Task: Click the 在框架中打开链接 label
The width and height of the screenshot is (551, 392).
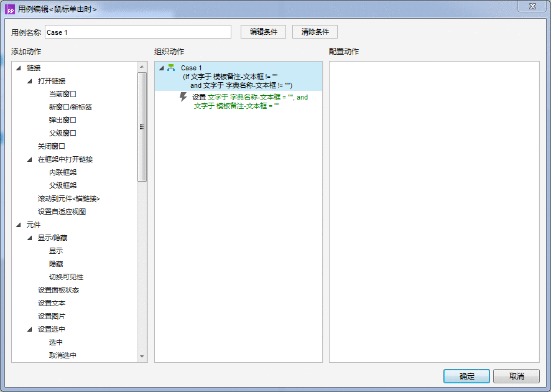Action: tap(65, 159)
